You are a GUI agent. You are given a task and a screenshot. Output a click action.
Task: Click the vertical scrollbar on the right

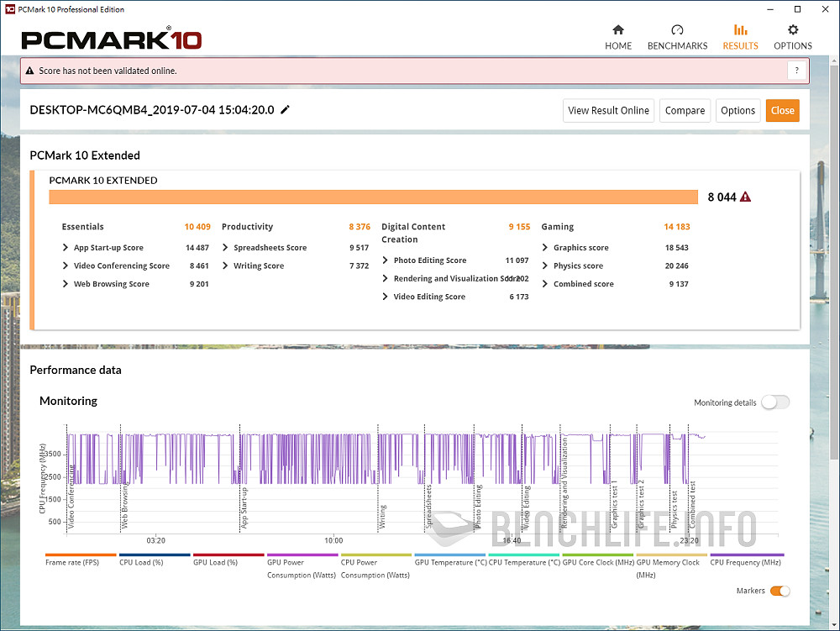[833, 252]
